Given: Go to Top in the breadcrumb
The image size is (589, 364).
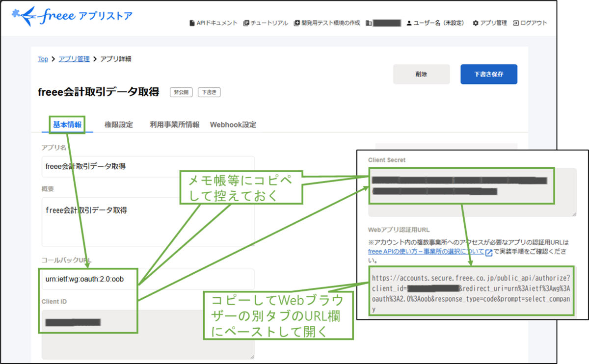Looking at the screenshot, I should [43, 59].
